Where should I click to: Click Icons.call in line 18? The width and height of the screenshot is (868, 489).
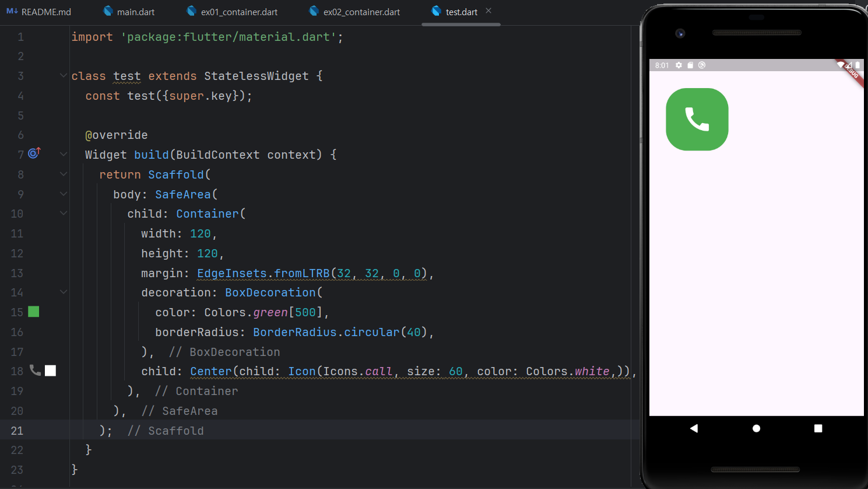click(x=358, y=371)
